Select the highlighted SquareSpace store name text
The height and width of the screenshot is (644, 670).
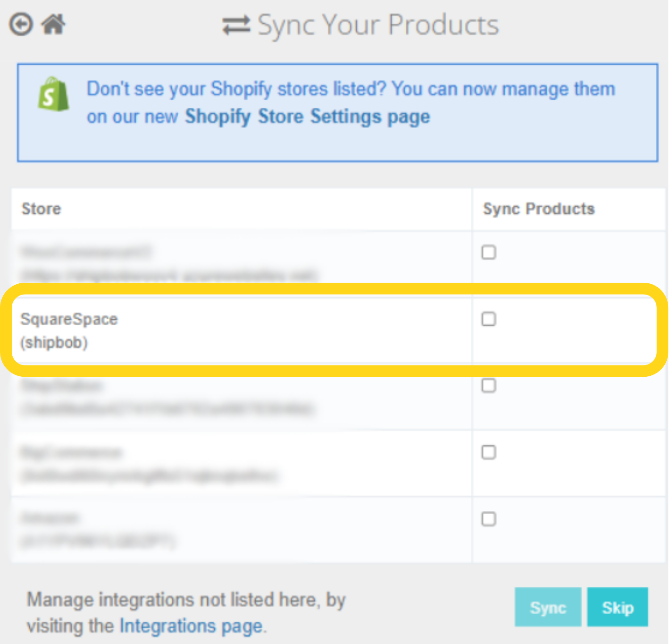pyautogui.click(x=69, y=319)
